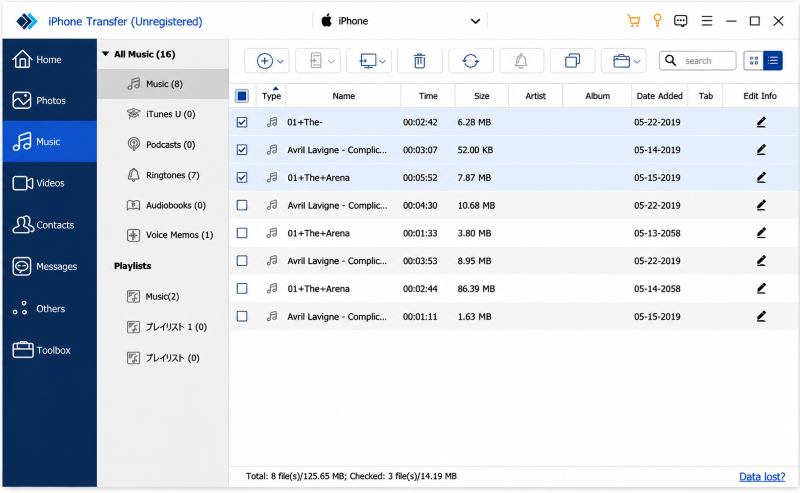Click the Data lost? link

pyautogui.click(x=762, y=477)
